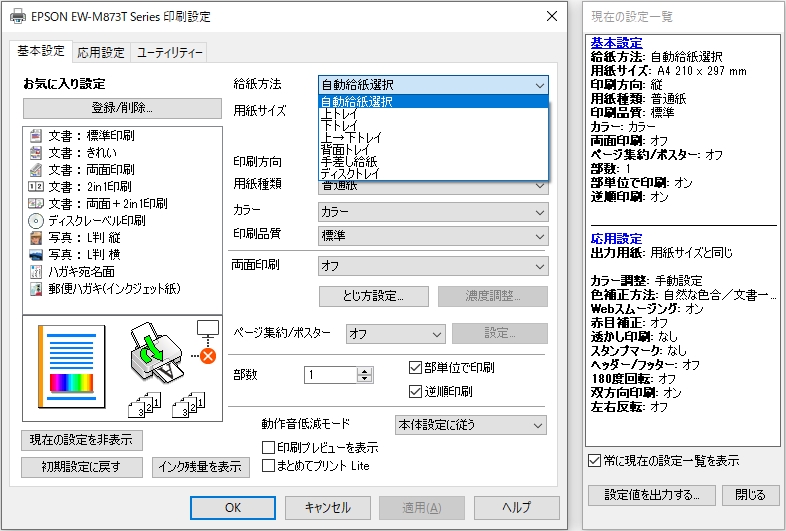The image size is (786, 531).
Task: Collapse the 給紙方法 dropdown
Action: tap(539, 85)
